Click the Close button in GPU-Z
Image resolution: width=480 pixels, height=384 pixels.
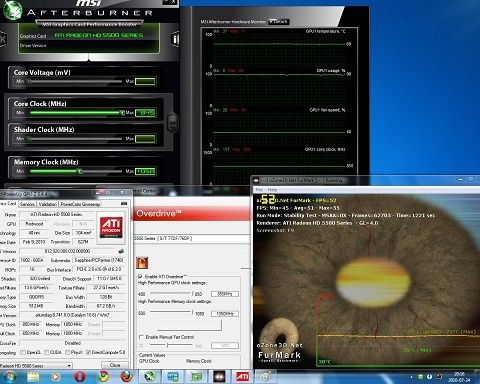pos(115,365)
